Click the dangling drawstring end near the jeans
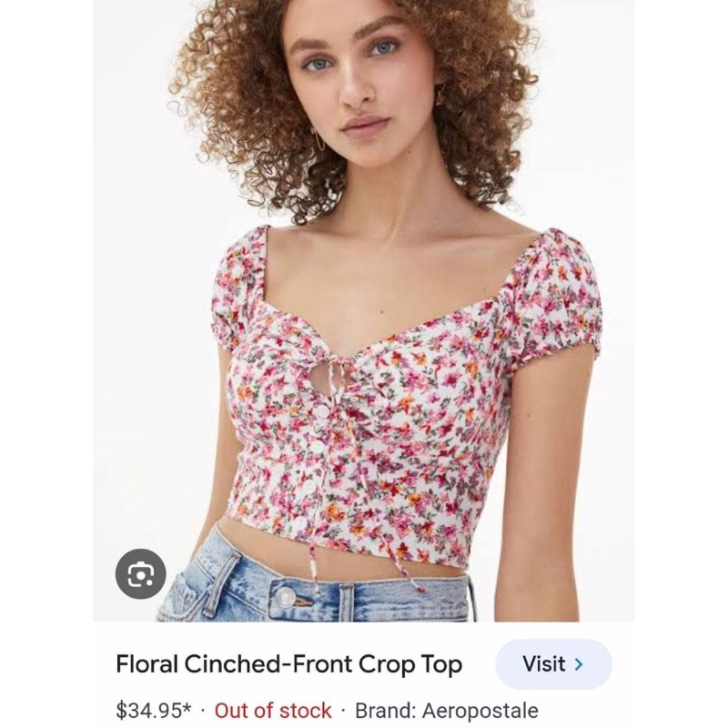The height and width of the screenshot is (728, 728). [x=420, y=584]
